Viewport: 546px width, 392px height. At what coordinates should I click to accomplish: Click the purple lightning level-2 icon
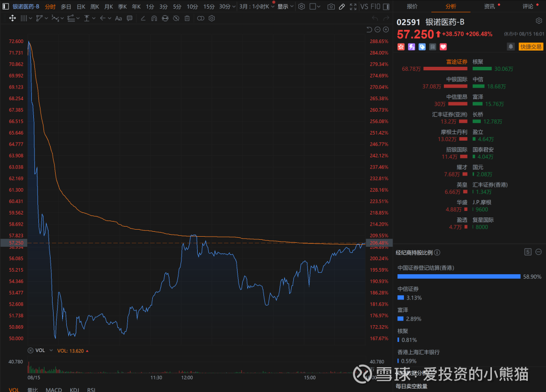tap(412, 47)
